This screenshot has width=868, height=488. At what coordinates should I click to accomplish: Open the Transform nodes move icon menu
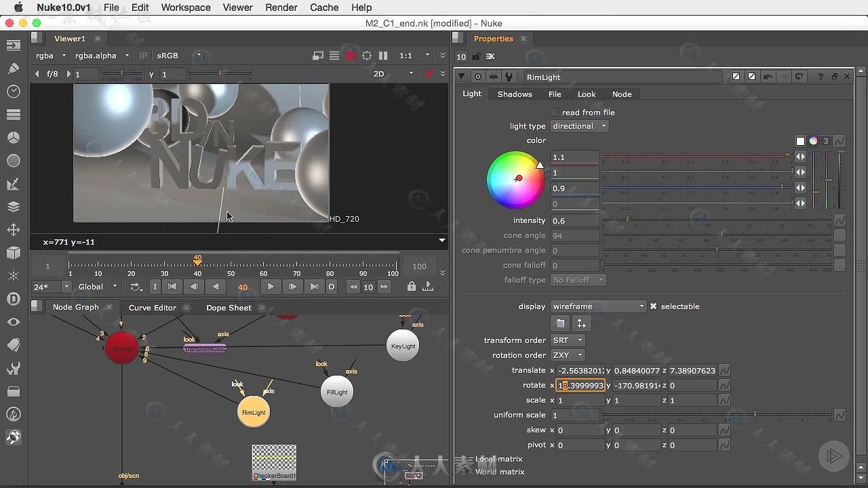coord(14,230)
